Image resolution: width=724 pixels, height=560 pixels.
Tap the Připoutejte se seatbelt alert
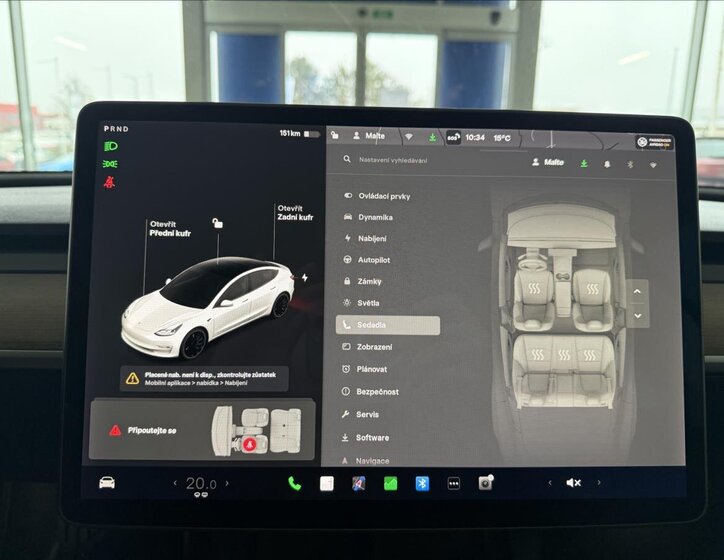[202, 430]
